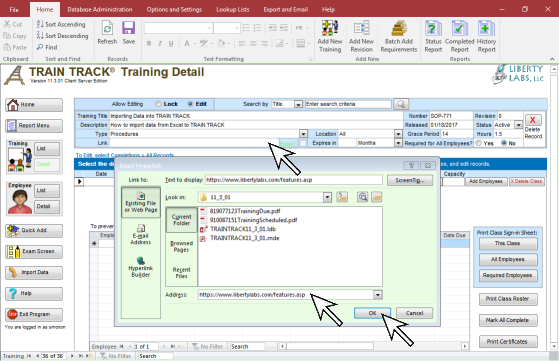Click the Status Report icon
This screenshot has width=559, height=361.
tap(433, 29)
